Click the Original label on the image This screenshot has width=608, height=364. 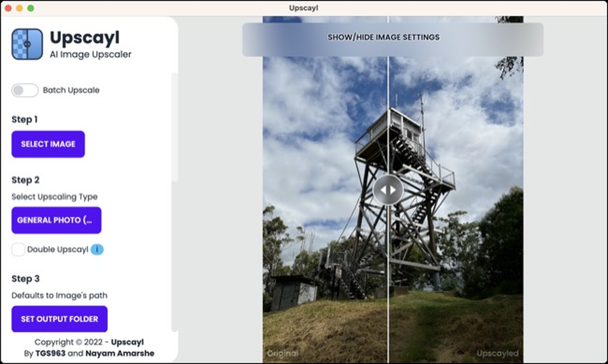click(282, 354)
